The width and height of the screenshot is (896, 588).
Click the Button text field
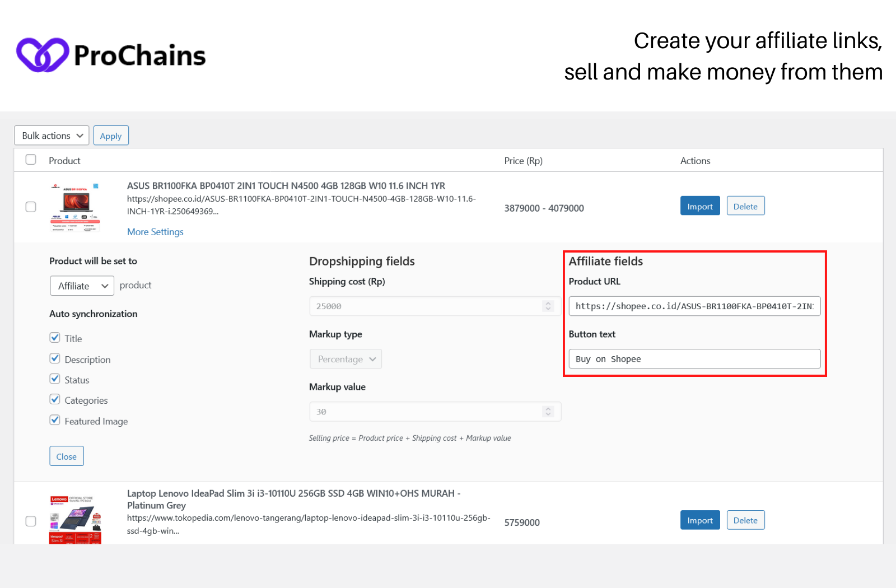(x=694, y=359)
